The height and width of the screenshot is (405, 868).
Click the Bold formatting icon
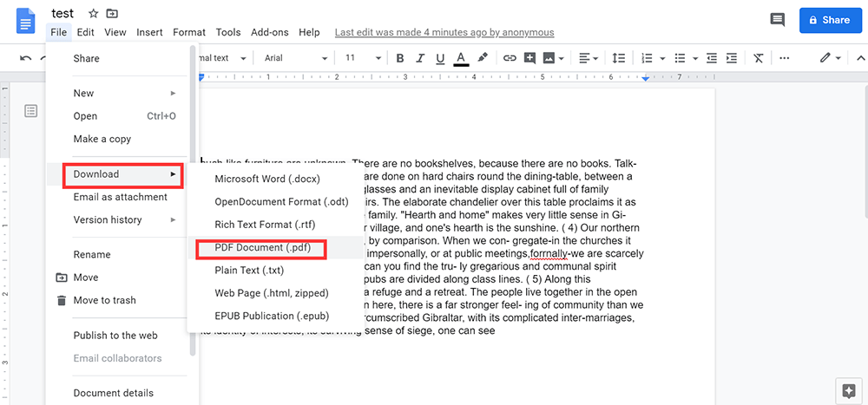[x=400, y=58]
